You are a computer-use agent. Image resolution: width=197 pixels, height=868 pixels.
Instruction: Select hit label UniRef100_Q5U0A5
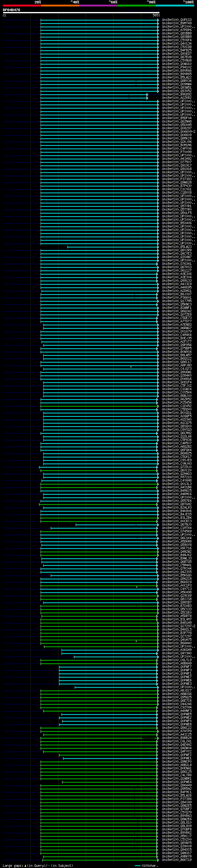coord(177,125)
